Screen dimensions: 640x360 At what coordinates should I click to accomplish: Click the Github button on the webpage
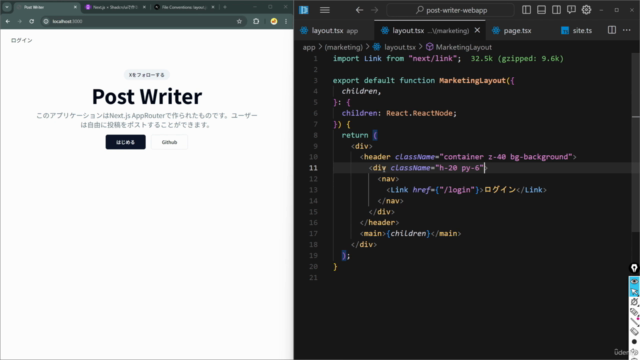169,142
